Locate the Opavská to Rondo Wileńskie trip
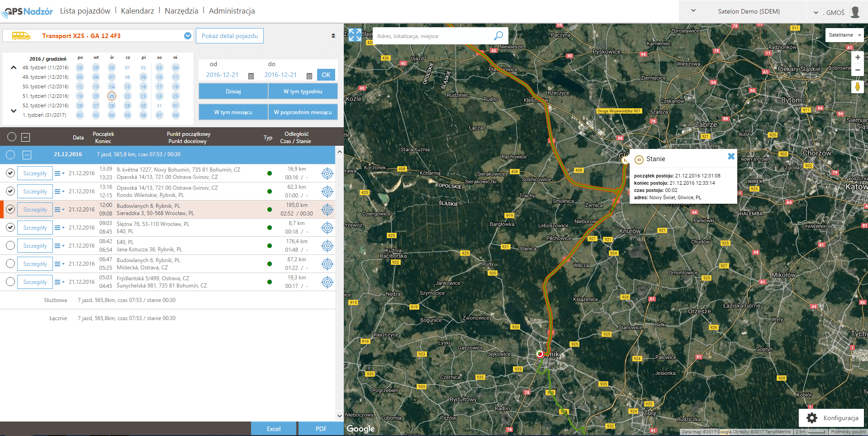Screen dimensions: 868x436 327,192
